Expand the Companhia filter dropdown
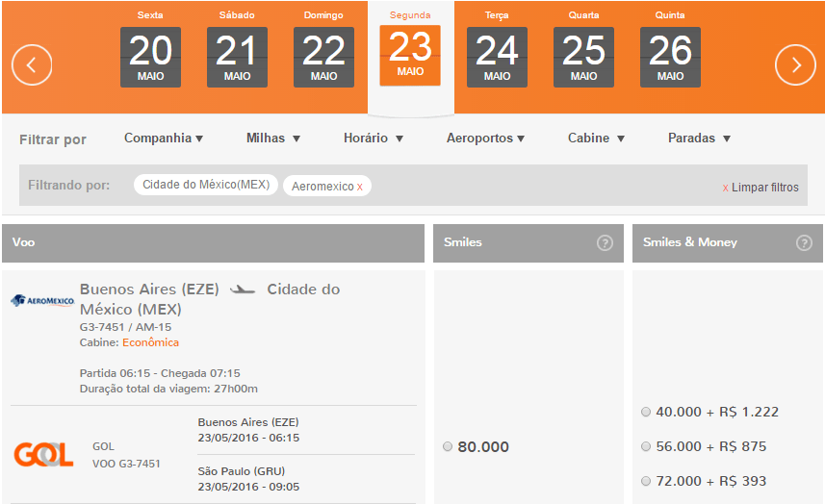The width and height of the screenshot is (825, 504). [x=164, y=139]
